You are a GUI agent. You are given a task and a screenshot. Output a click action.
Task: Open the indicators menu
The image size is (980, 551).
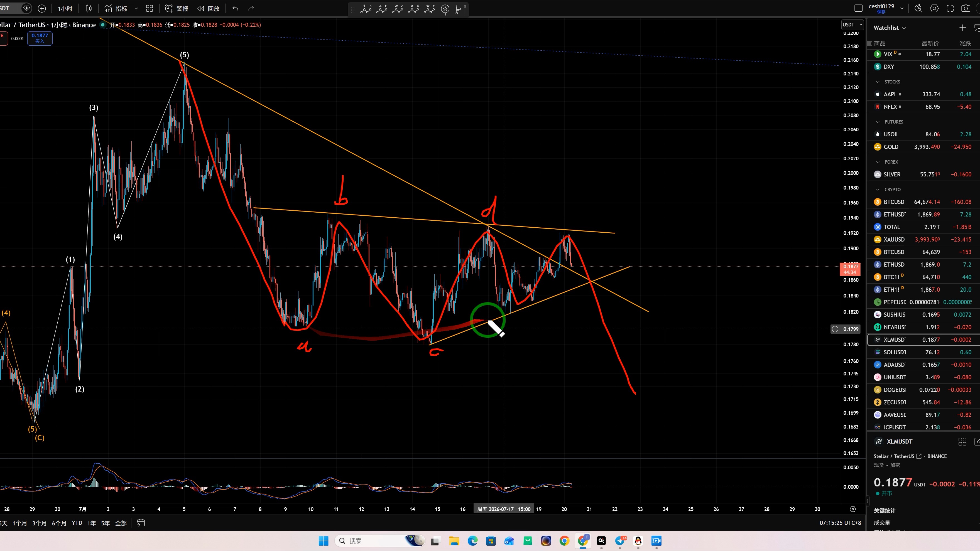(116, 8)
